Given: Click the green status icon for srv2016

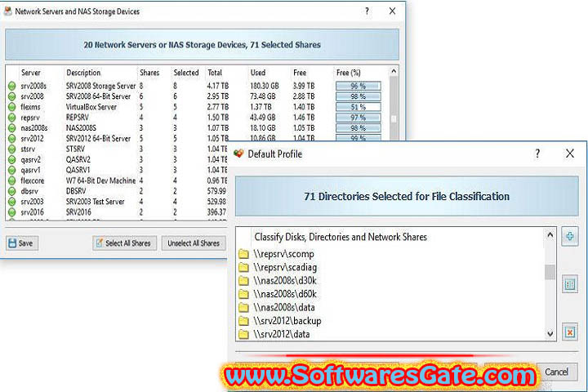Looking at the screenshot, I should [12, 212].
